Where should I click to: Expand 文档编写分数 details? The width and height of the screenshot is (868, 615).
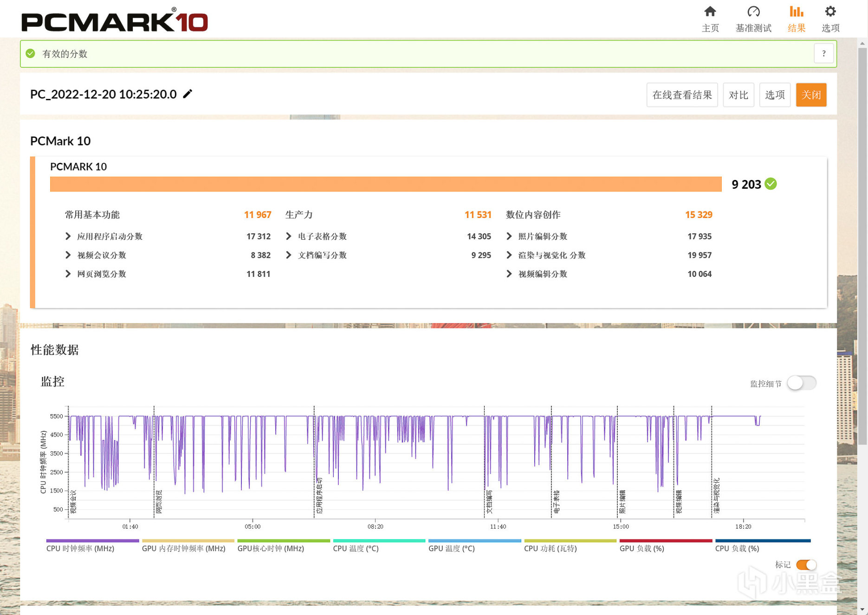(x=289, y=255)
